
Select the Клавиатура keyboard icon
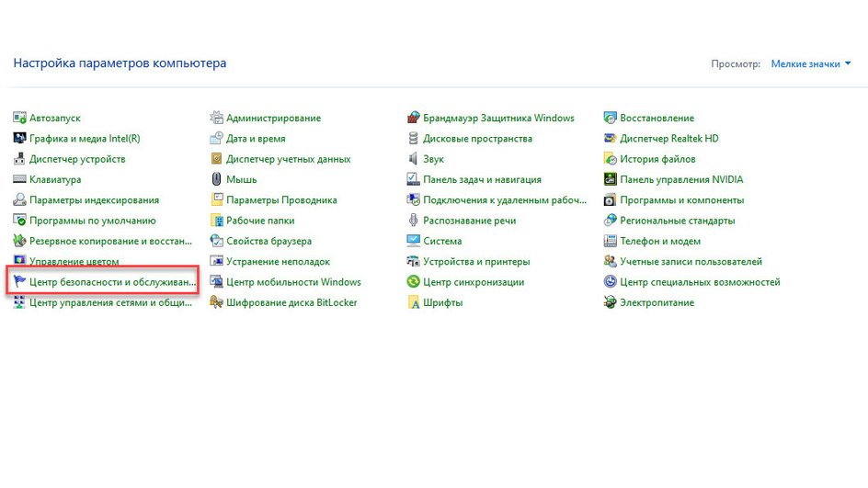(x=19, y=179)
